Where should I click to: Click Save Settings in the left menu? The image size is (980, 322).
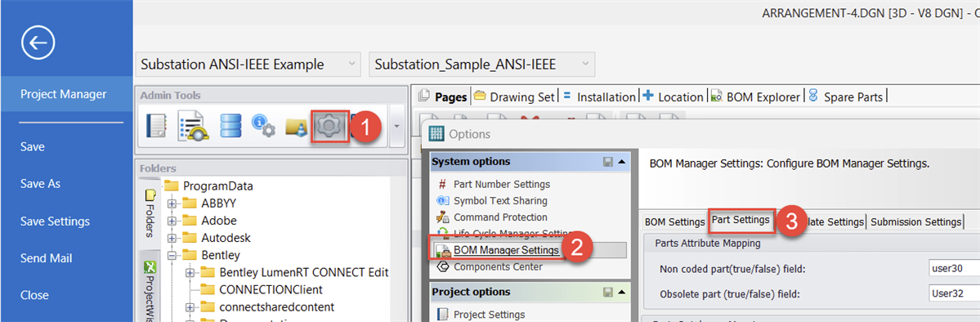tap(55, 221)
